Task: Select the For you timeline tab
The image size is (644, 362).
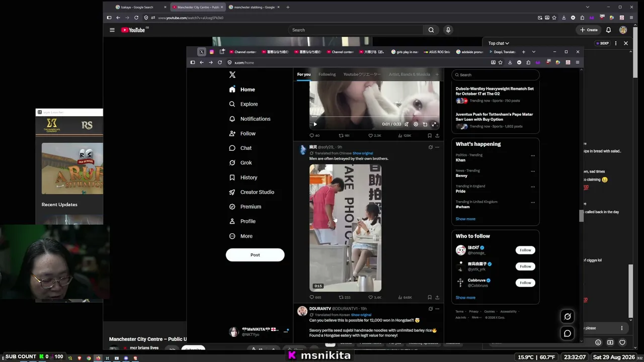Action: click(304, 74)
